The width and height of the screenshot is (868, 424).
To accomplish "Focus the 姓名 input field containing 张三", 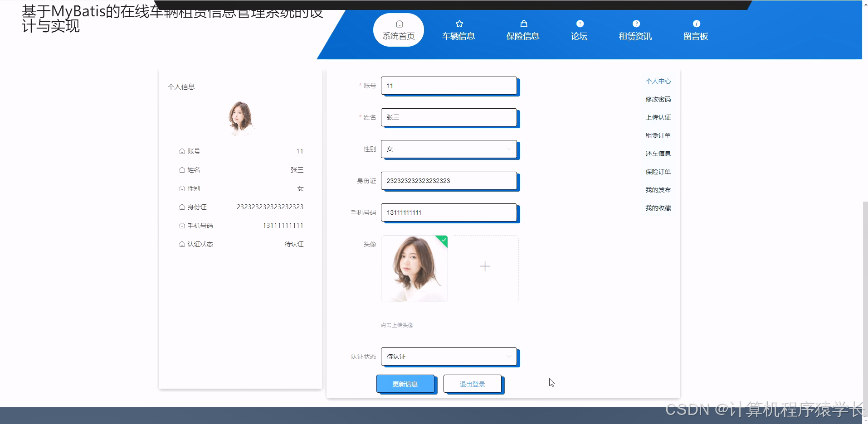I will [x=449, y=117].
